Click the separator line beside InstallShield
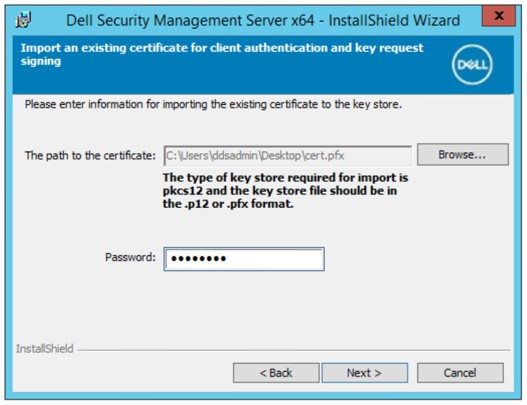 293,350
